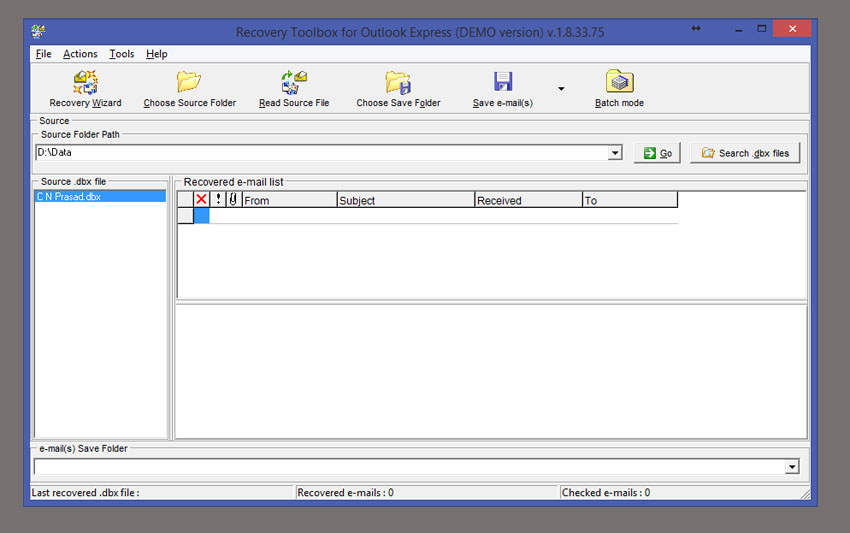Click the exclamation priority column header
The image size is (850, 533).
pyautogui.click(x=218, y=200)
